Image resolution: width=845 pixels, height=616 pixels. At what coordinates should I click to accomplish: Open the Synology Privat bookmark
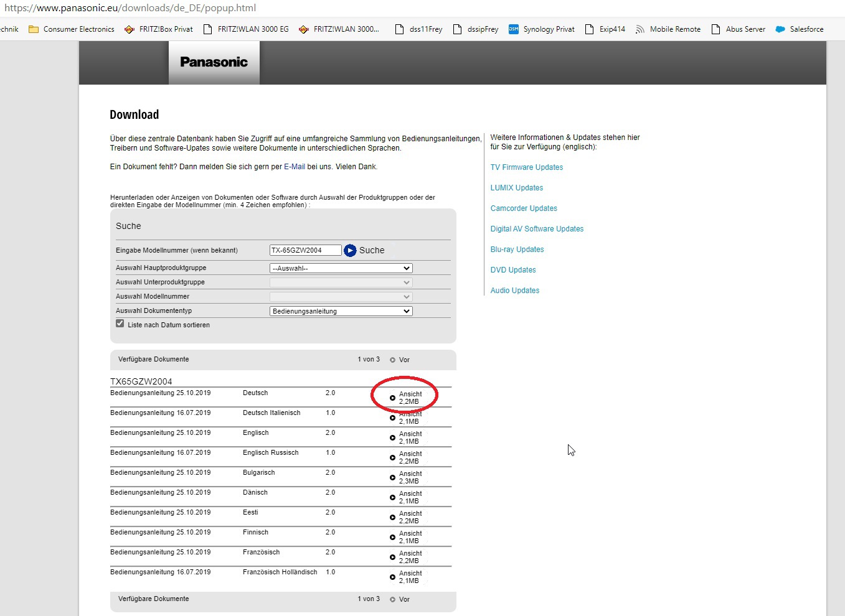click(x=542, y=29)
